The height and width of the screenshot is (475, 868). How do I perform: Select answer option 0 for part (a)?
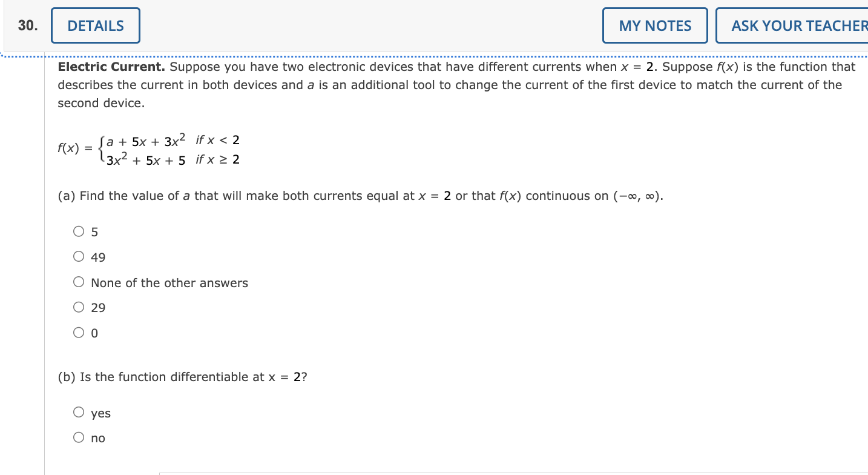pos(79,332)
